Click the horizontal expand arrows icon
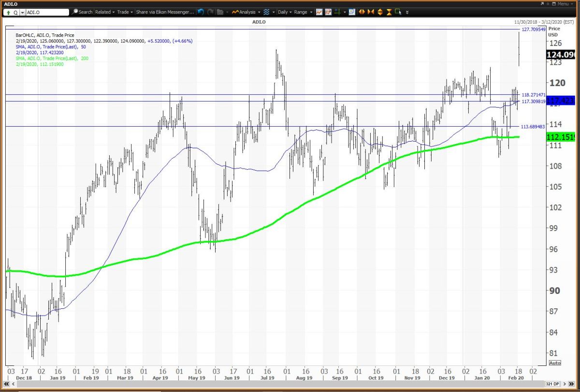The image size is (580, 392). pyautogui.click(x=362, y=12)
